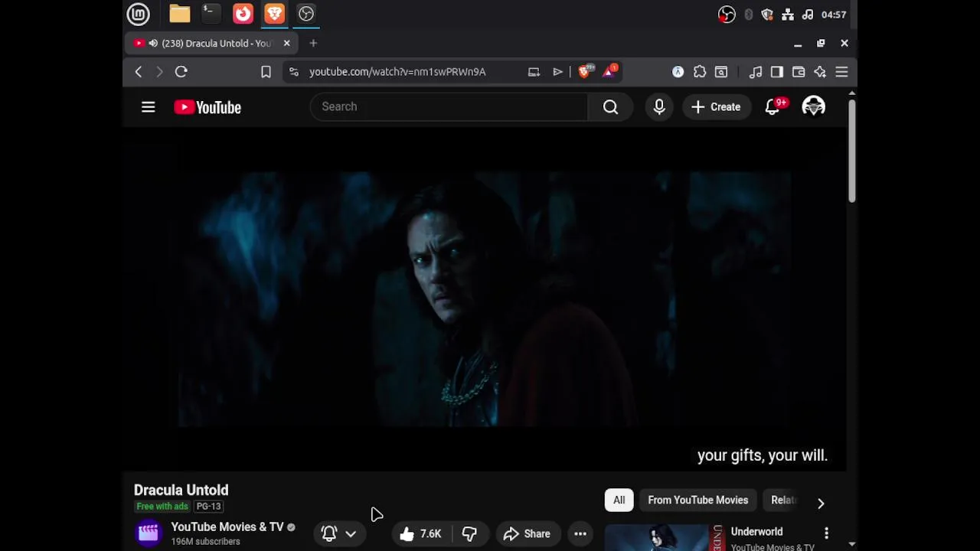Open Brave main hamburger menu
This screenshot has height=551, width=980.
pos(841,72)
